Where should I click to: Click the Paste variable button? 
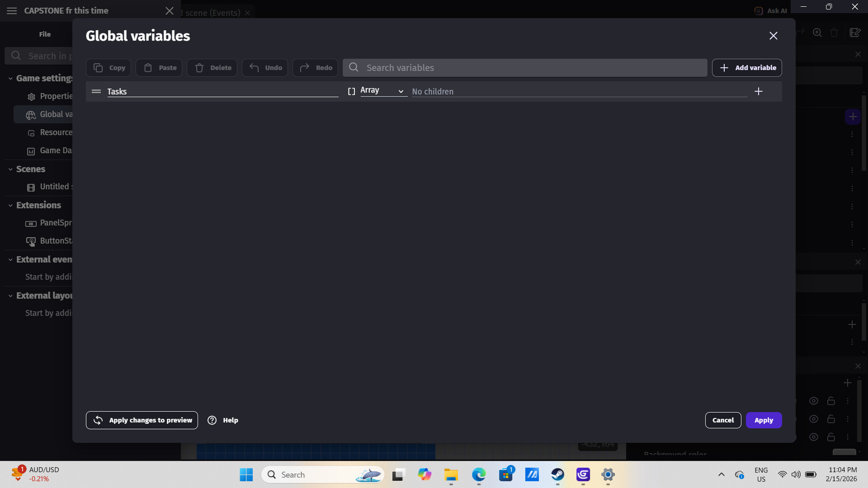tap(159, 68)
